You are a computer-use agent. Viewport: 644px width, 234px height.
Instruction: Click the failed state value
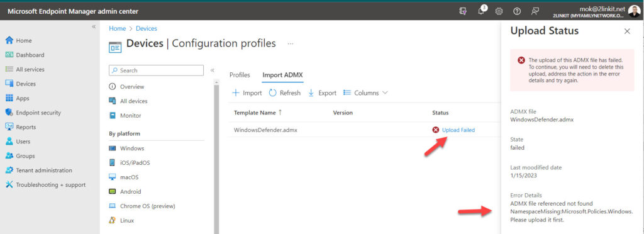coord(517,147)
